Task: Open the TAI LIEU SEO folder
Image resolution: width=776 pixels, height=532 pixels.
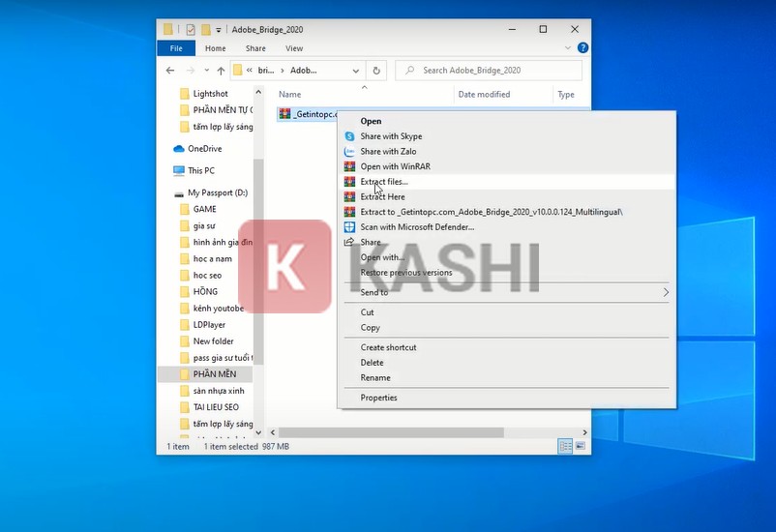Action: pyautogui.click(x=216, y=407)
